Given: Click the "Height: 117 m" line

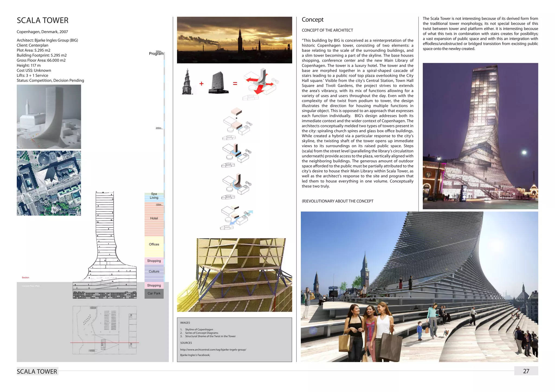Looking at the screenshot, I should tap(29, 65).
